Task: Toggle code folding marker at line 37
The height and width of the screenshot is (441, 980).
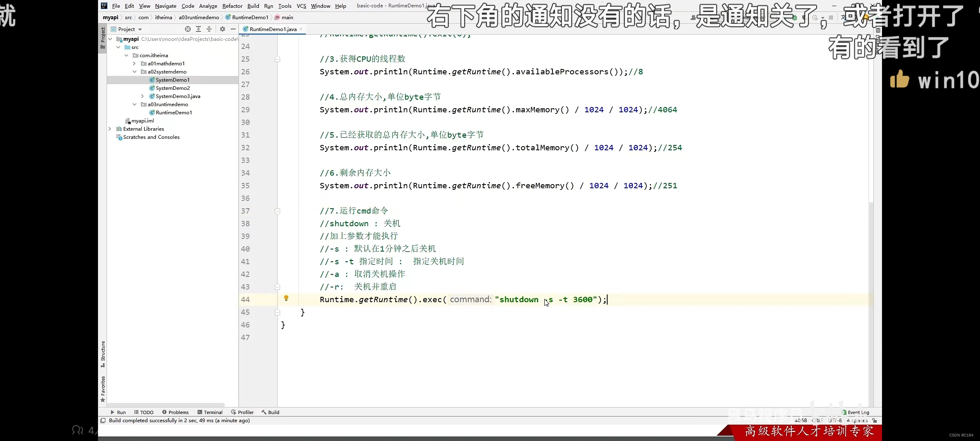Action: (x=277, y=211)
